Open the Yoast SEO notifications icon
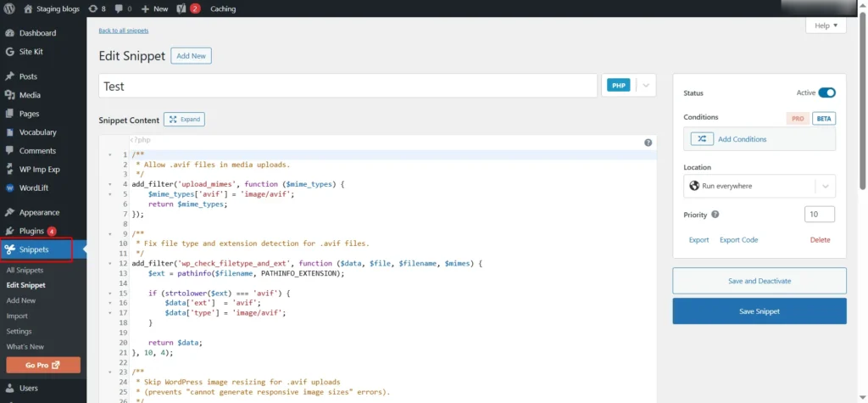The width and height of the screenshot is (868, 403). (182, 8)
